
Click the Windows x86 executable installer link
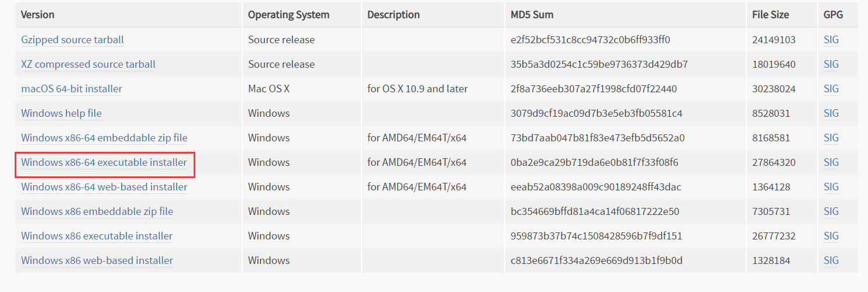tap(97, 236)
